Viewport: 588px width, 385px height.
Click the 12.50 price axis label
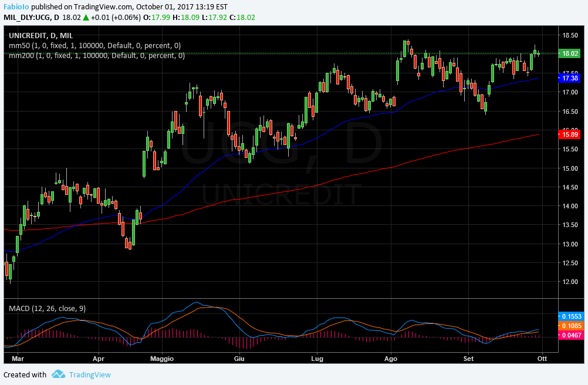click(570, 263)
